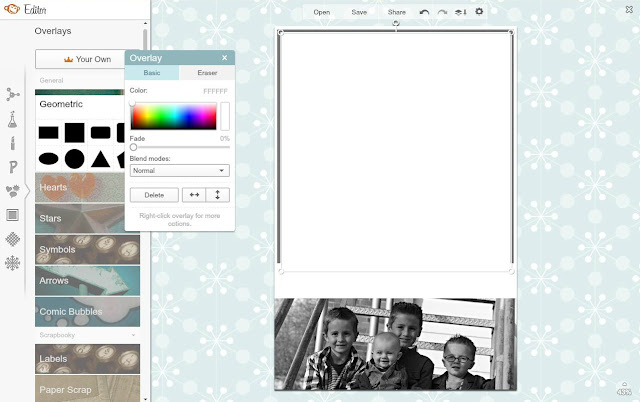Open the Text tool P icon
Screen dimensions: 640x402
[13, 167]
